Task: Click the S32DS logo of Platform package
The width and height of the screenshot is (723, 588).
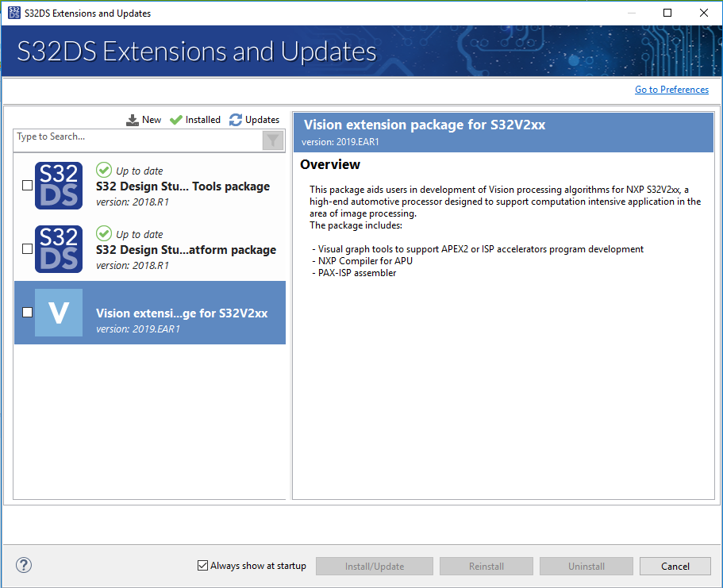Action: point(59,249)
